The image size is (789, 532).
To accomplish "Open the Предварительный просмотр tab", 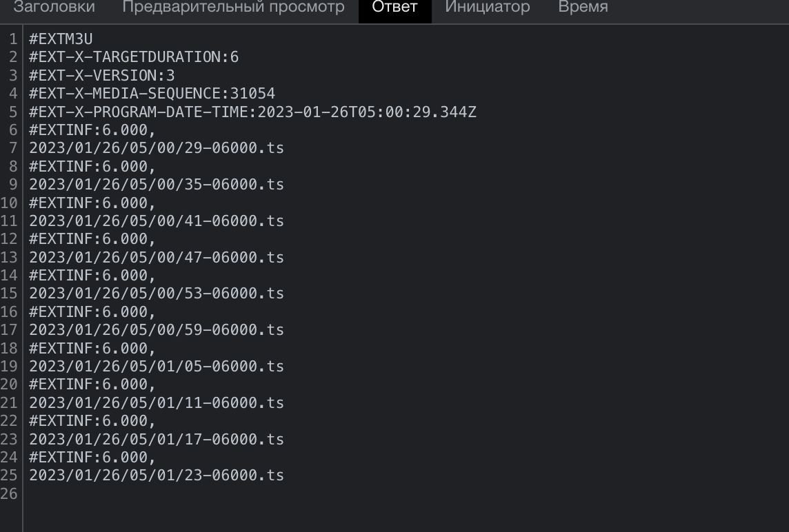I will [x=234, y=8].
